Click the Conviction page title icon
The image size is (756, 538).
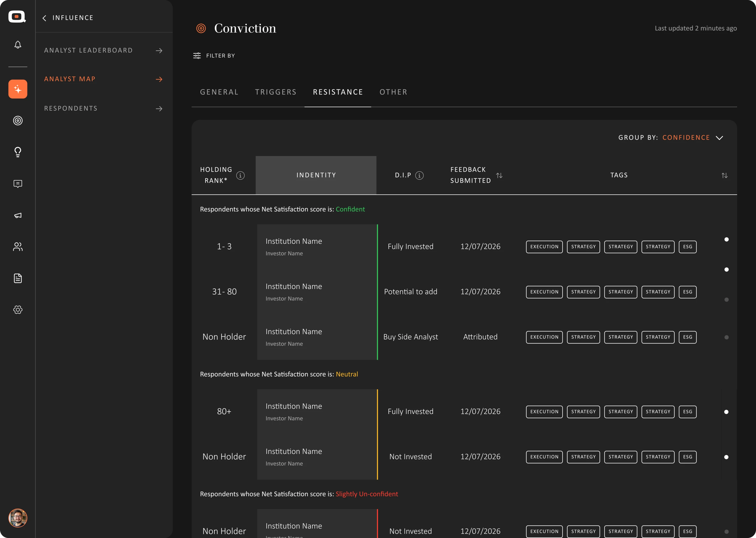(x=201, y=28)
